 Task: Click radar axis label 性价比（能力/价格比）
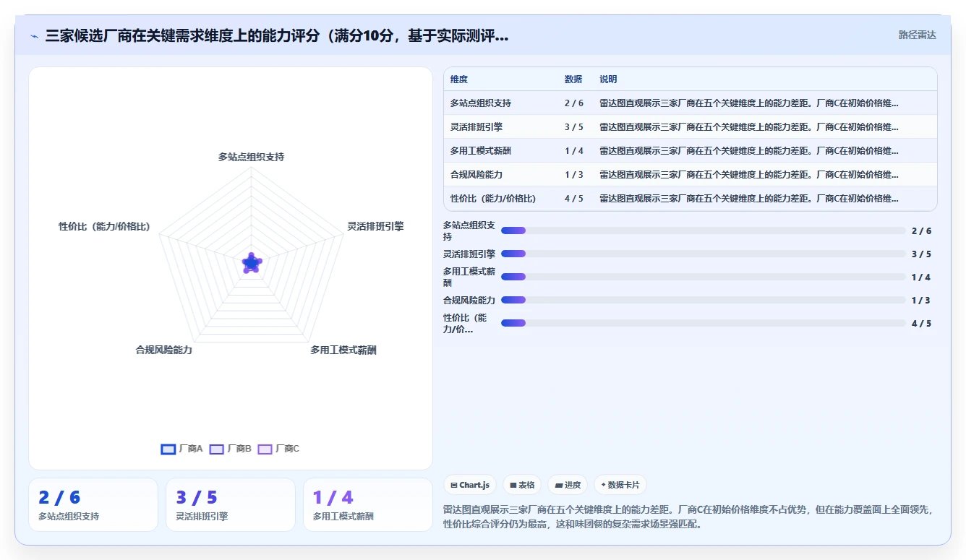pyautogui.click(x=104, y=226)
